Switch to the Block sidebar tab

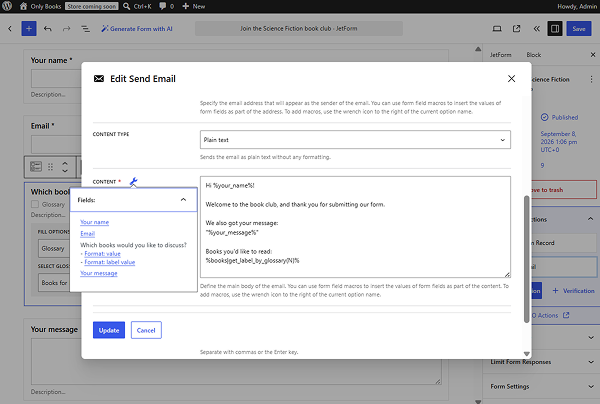coord(533,55)
